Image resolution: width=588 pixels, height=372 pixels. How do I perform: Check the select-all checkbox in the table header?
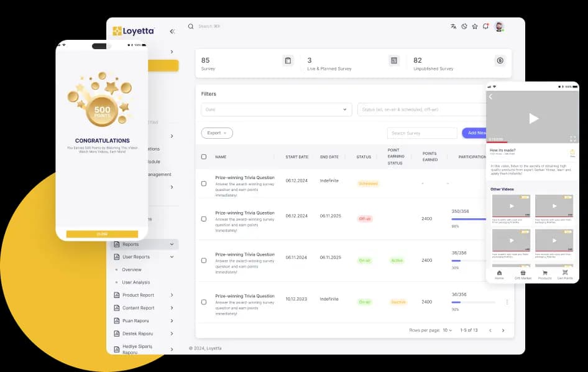click(x=204, y=157)
